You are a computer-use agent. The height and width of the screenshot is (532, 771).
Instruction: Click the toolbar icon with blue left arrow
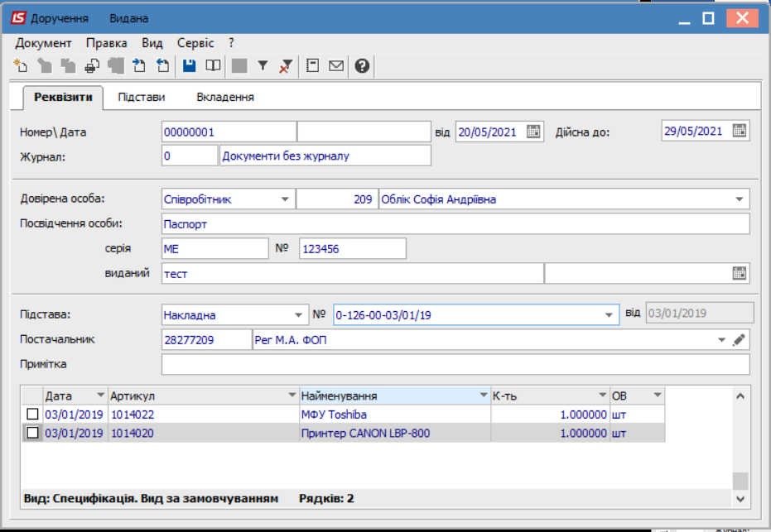point(163,66)
